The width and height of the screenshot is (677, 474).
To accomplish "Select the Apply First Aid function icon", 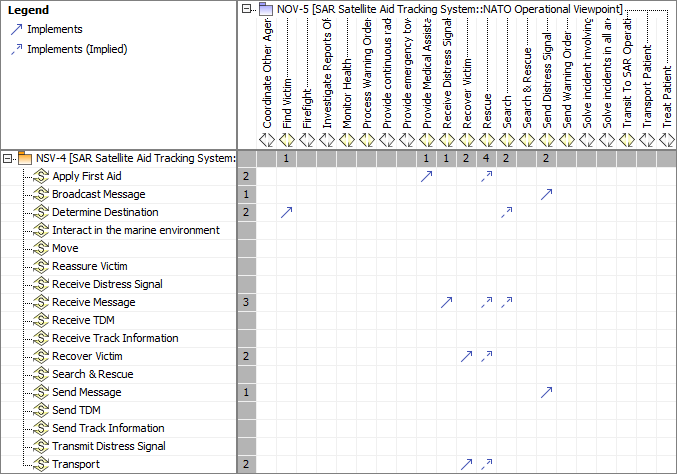I will pyautogui.click(x=41, y=176).
